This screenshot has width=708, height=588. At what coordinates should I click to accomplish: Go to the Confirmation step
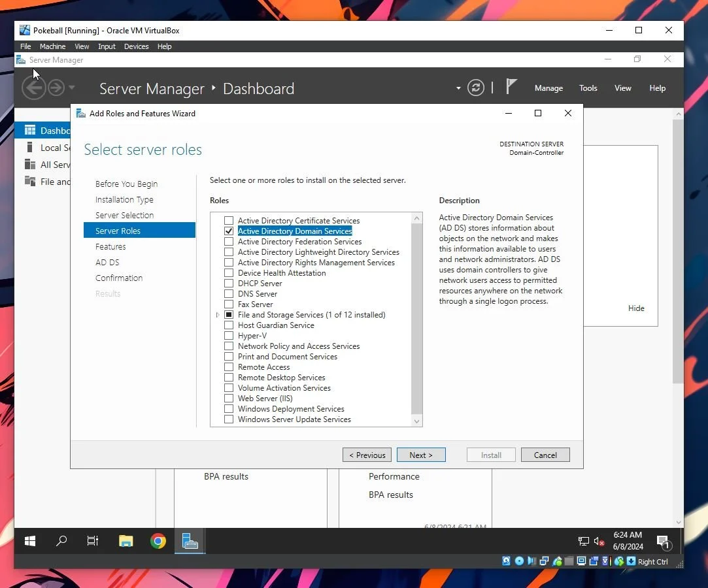click(x=119, y=278)
